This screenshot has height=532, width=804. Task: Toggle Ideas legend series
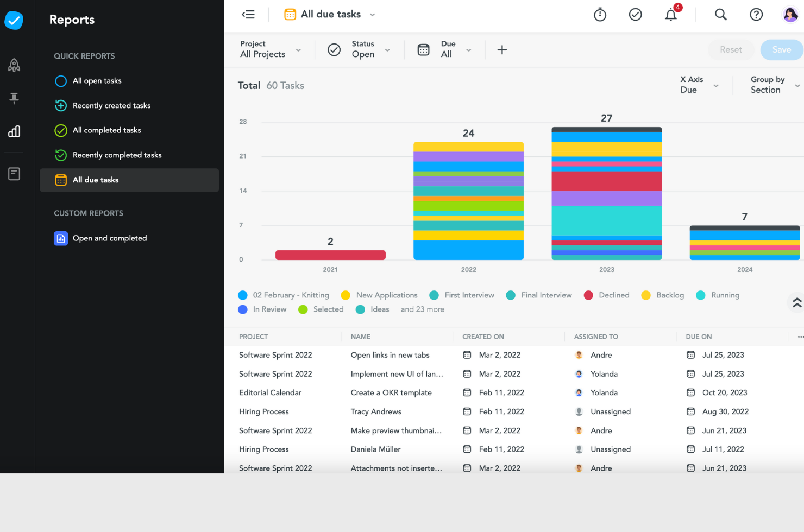(372, 309)
